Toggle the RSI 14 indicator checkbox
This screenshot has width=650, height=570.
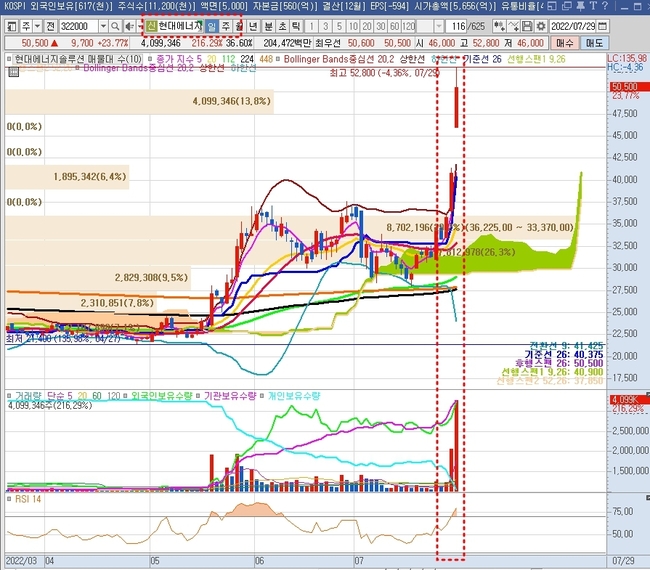(9, 497)
